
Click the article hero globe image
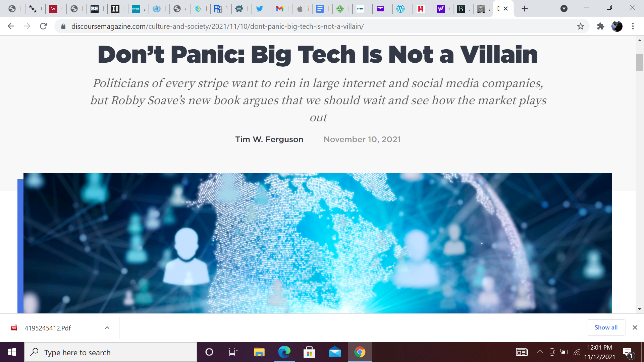pyautogui.click(x=318, y=243)
